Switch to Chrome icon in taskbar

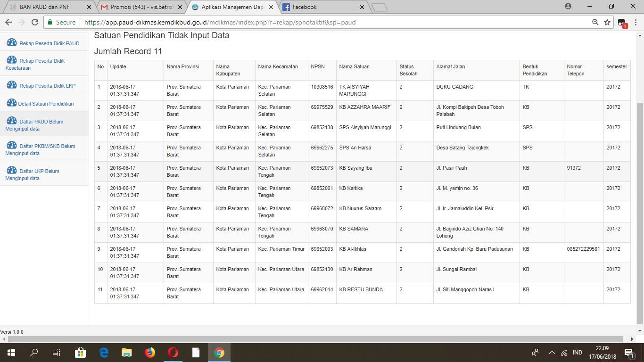click(219, 353)
